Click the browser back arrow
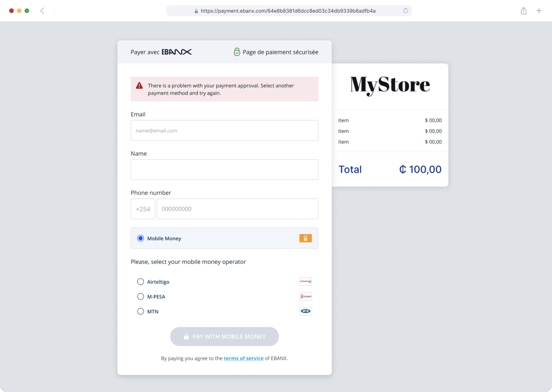Image resolution: width=552 pixels, height=392 pixels. coord(42,11)
